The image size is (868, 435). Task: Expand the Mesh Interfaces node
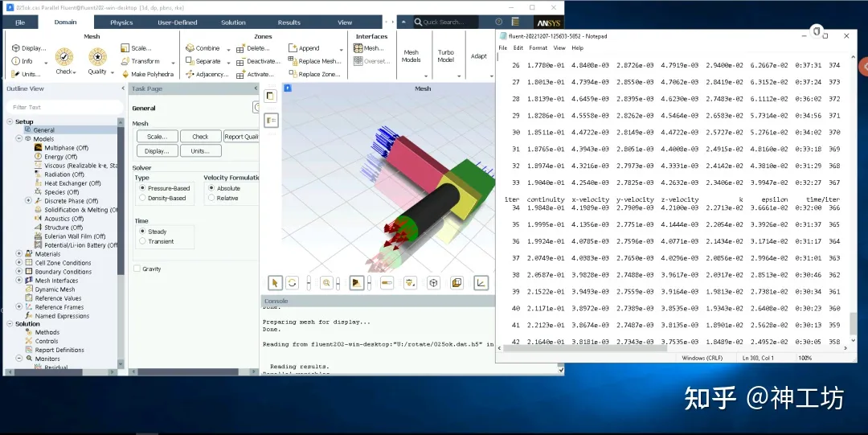point(18,281)
